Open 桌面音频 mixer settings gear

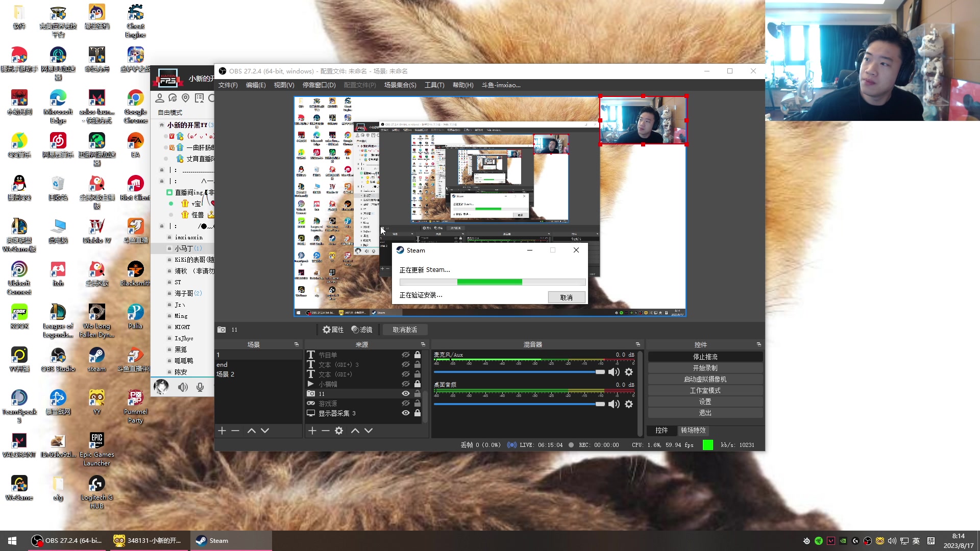coord(629,404)
